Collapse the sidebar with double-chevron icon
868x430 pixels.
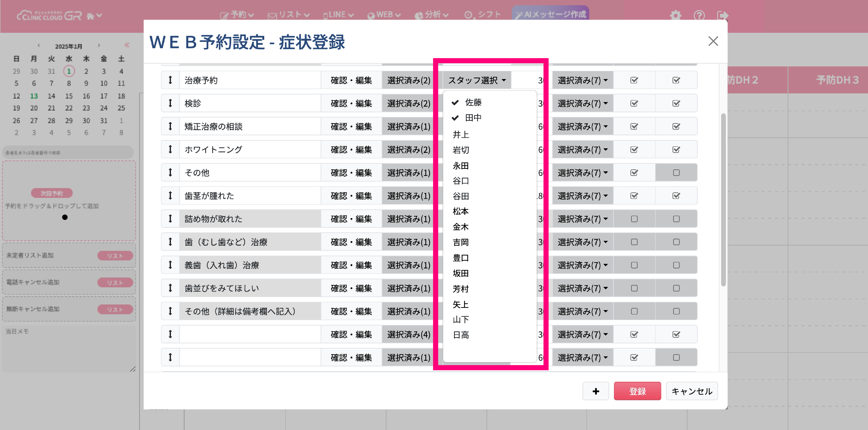(127, 45)
